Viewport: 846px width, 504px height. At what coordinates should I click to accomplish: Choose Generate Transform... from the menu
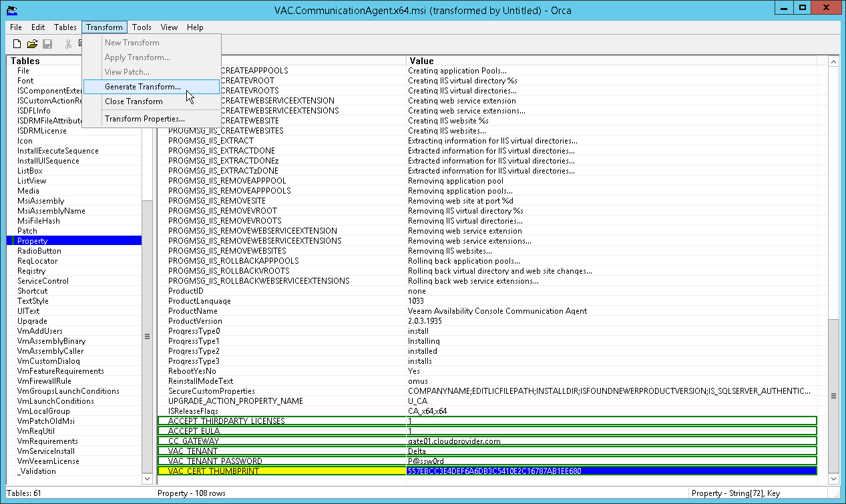tap(152, 87)
